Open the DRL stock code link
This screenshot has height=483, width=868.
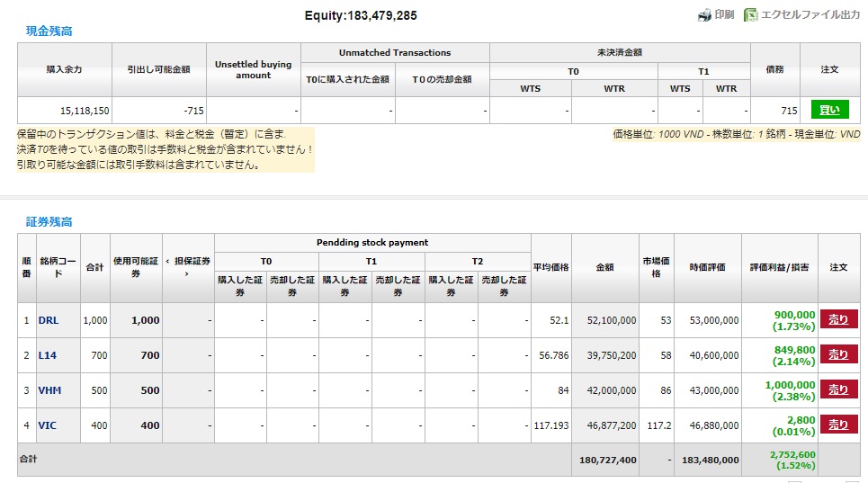pos(48,320)
